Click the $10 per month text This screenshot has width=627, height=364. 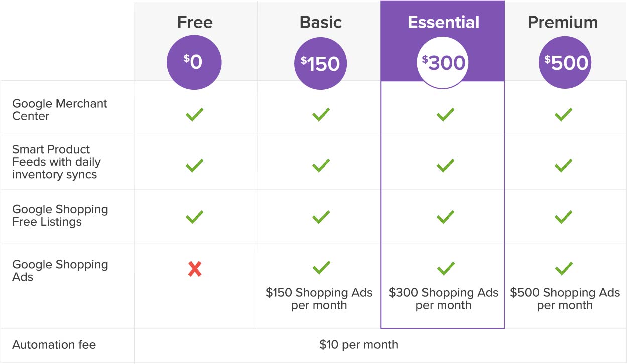point(358,345)
